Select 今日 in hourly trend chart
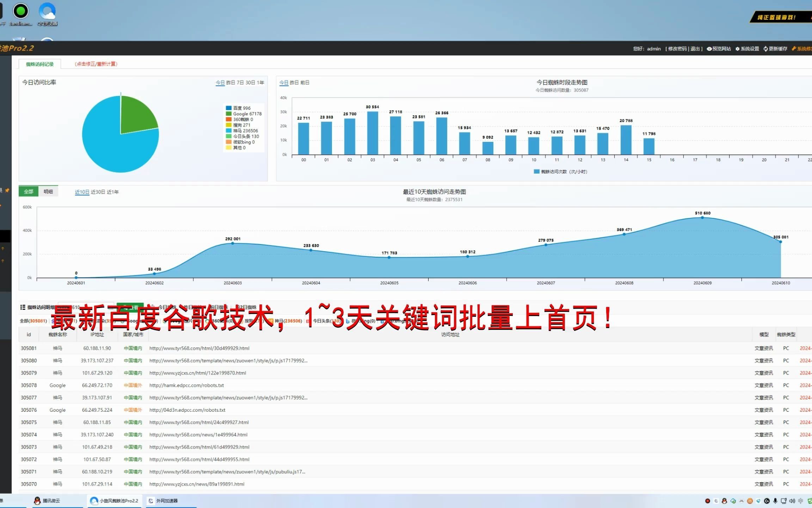This screenshot has width=812, height=508. 284,83
